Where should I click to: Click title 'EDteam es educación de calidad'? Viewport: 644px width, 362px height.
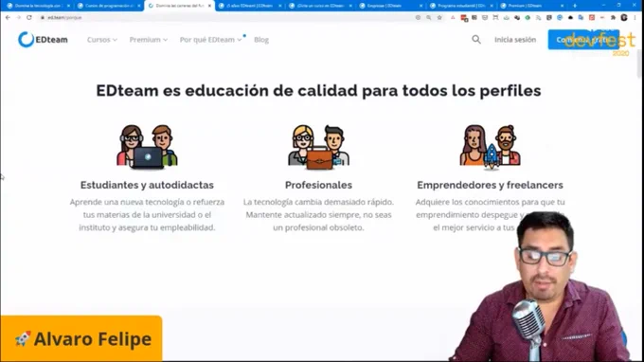point(318,90)
